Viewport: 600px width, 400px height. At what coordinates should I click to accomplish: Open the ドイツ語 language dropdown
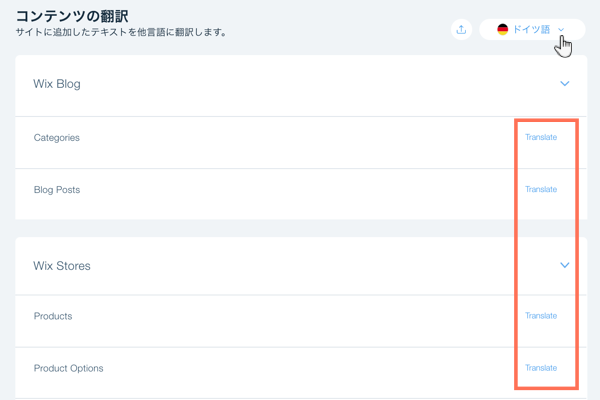[x=532, y=30]
